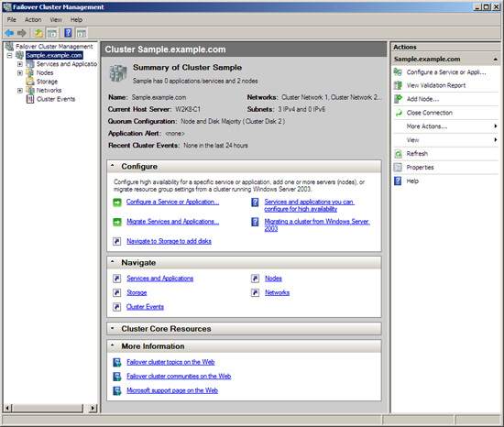The height and width of the screenshot is (427, 504).
Task: Click the Properties action icon
Action: 398,167
